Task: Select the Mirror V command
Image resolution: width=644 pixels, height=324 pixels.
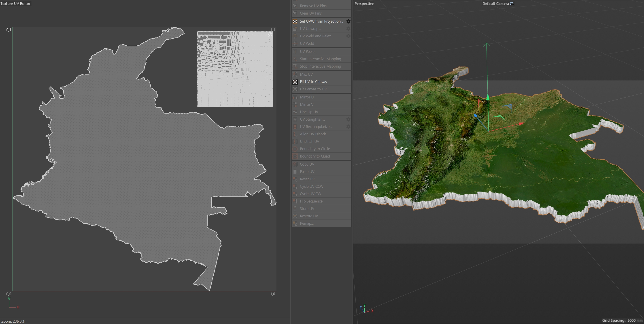Action: (x=306, y=104)
